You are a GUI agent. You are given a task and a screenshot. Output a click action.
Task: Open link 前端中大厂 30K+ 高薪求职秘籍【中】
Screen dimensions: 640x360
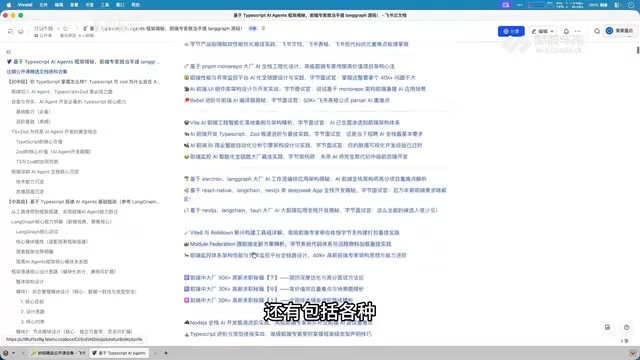pos(274,289)
